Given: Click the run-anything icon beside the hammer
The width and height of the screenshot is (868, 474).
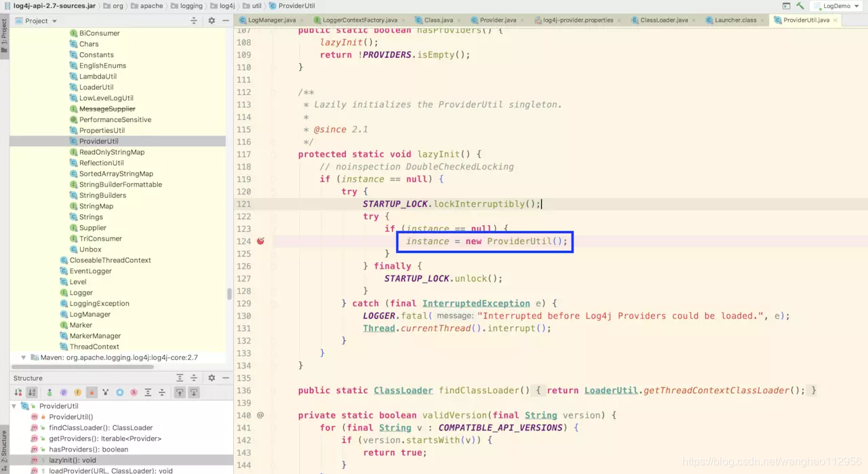Looking at the screenshot, I should [x=786, y=5].
